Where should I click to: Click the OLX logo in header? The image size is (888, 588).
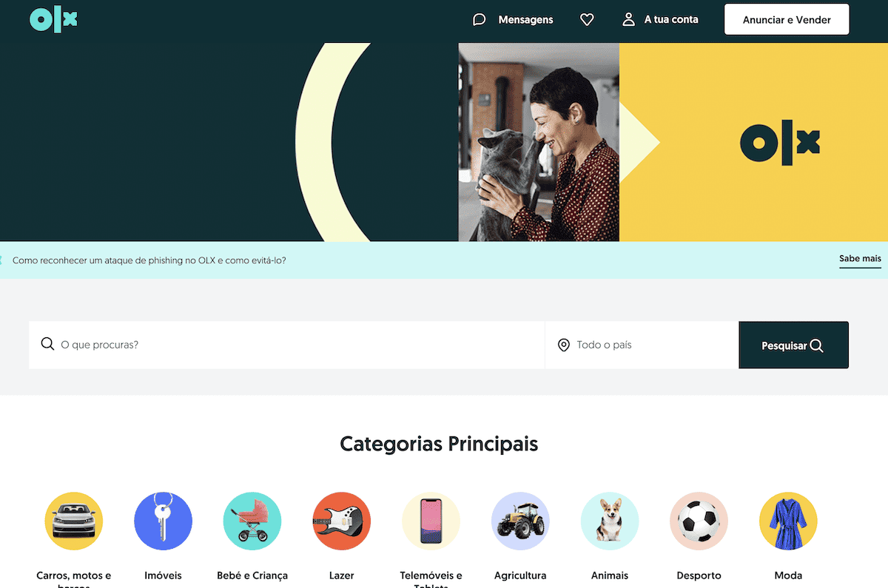click(x=53, y=20)
